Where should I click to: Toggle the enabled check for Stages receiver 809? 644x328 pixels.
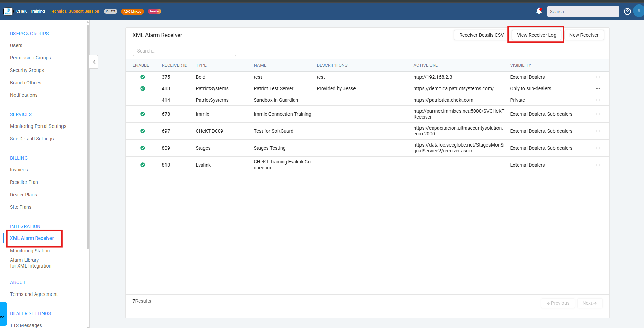tap(143, 148)
